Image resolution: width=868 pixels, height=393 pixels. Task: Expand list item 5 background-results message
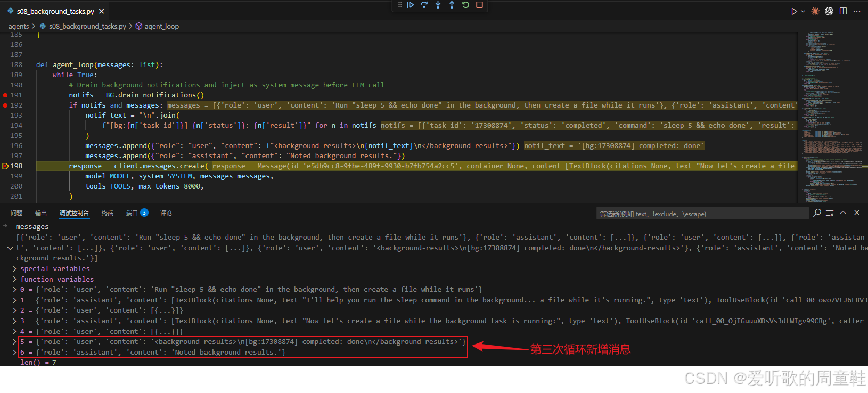(x=14, y=342)
